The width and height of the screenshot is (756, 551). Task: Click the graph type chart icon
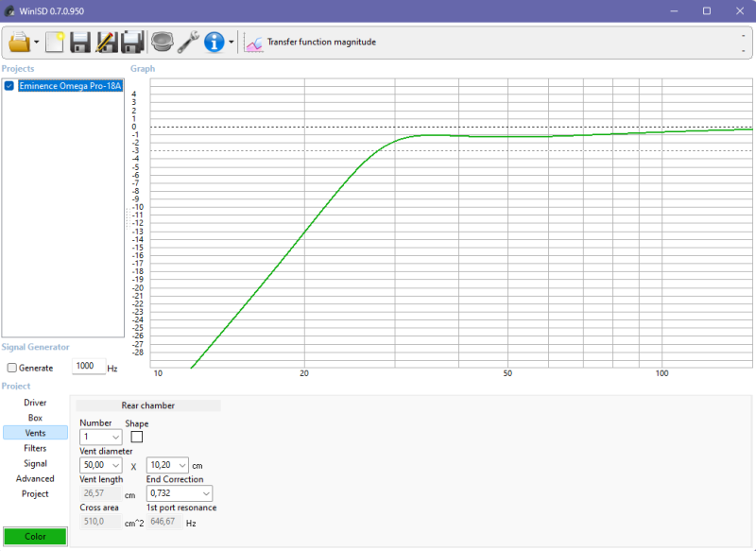pyautogui.click(x=253, y=43)
